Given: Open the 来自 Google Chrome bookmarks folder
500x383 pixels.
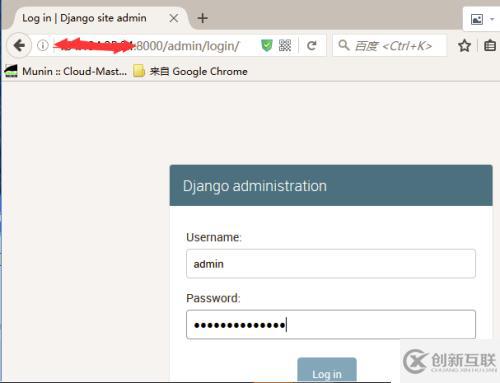Looking at the screenshot, I should [190, 71].
